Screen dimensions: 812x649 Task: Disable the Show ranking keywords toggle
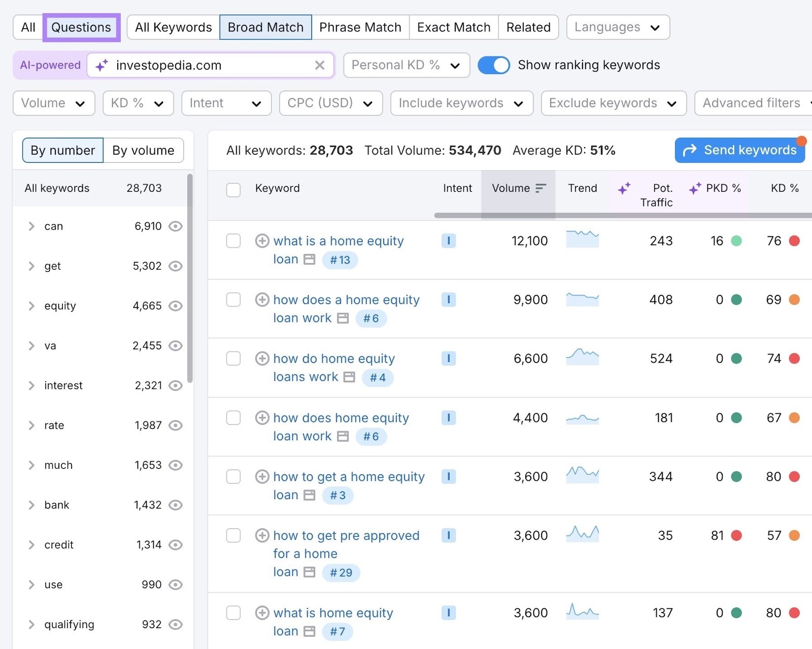click(493, 65)
